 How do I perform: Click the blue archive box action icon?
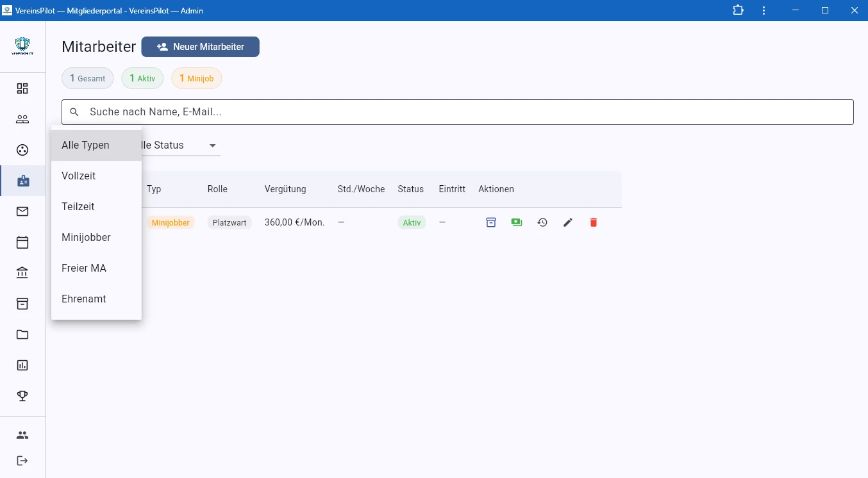tap(491, 222)
